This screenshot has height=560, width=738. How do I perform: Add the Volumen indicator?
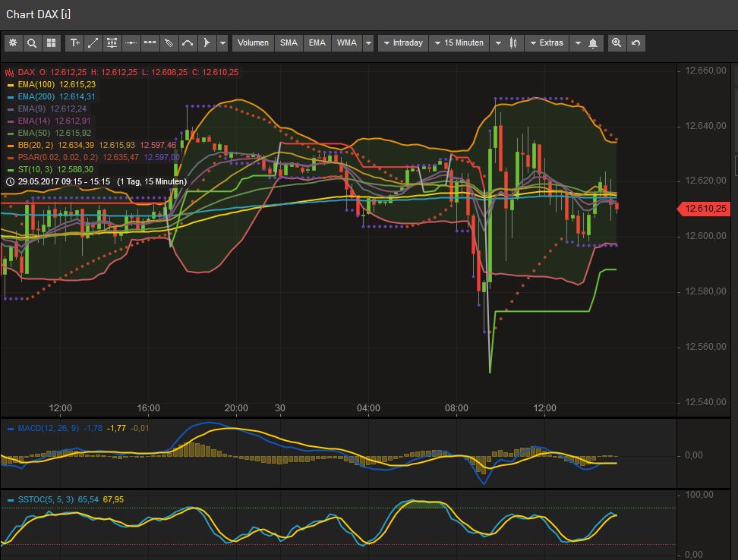click(253, 43)
